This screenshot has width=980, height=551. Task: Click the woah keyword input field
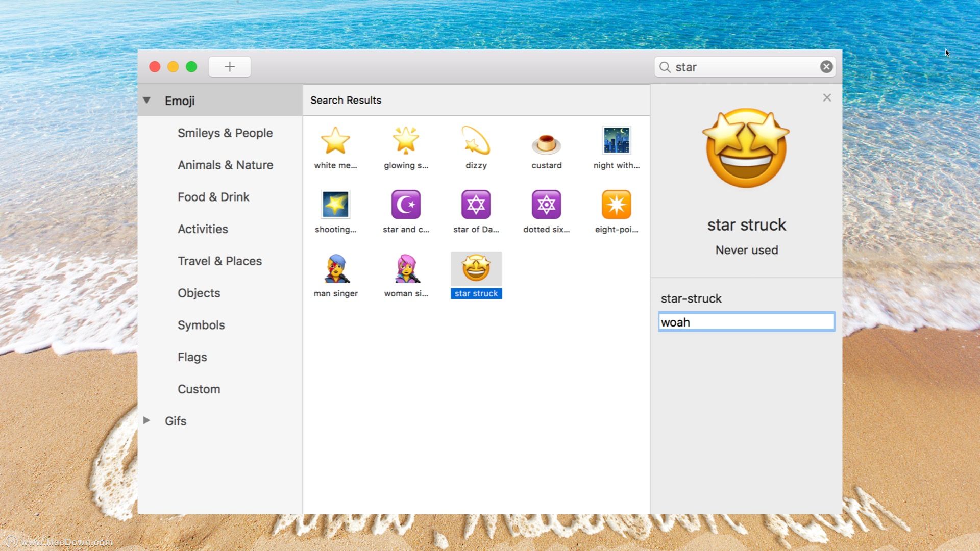[x=746, y=322]
